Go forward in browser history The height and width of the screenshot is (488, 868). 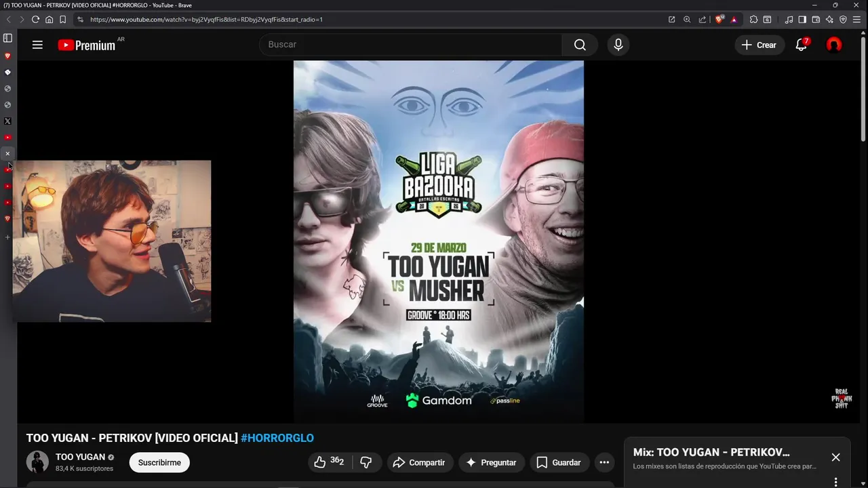21,20
